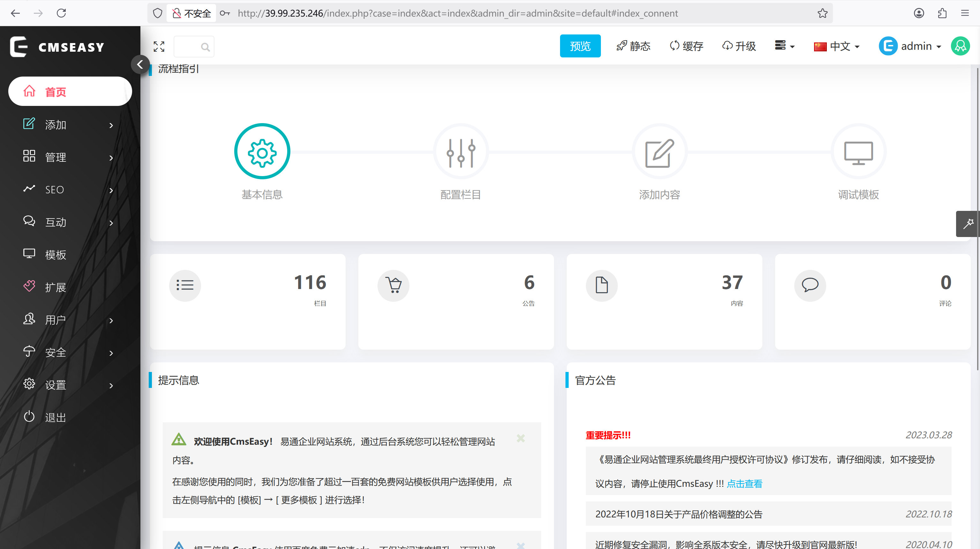Collapse the sidebar with the round arrow button
980x549 pixels.
(x=140, y=64)
